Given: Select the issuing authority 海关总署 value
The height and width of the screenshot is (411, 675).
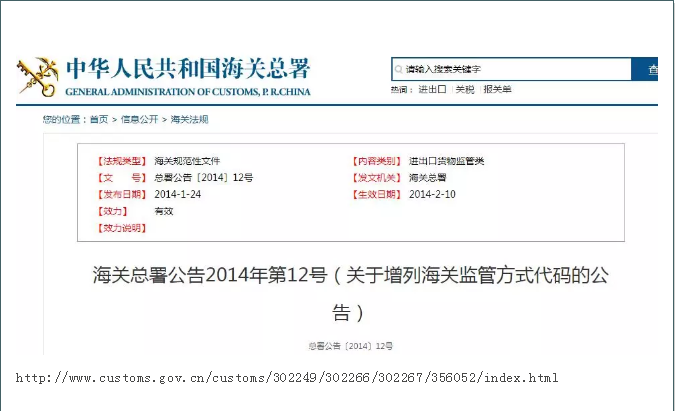Looking at the screenshot, I should point(427,177).
